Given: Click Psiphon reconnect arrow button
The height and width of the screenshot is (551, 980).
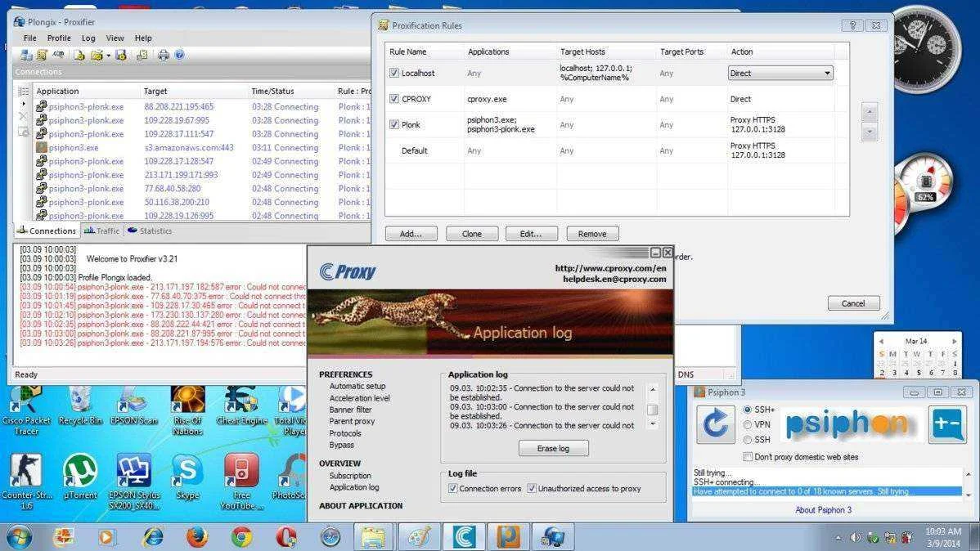Looking at the screenshot, I should coord(716,424).
